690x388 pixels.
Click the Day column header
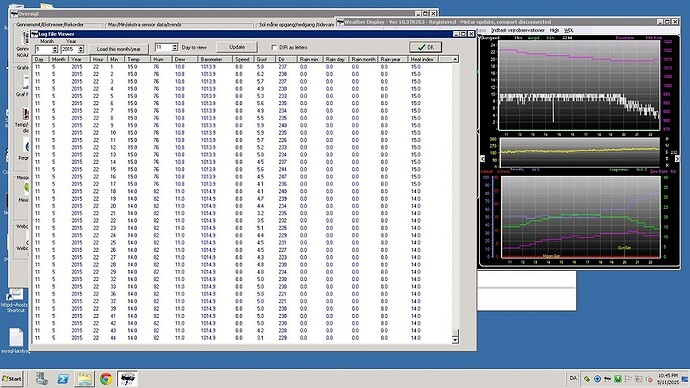click(x=39, y=59)
